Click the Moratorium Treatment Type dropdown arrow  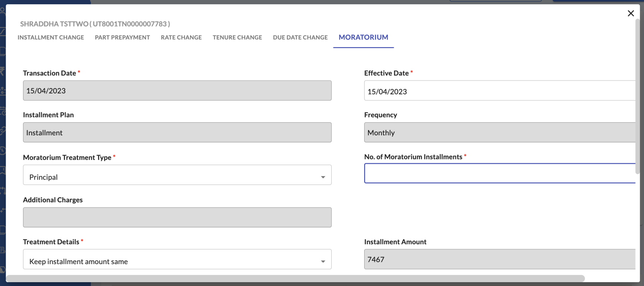pyautogui.click(x=323, y=177)
